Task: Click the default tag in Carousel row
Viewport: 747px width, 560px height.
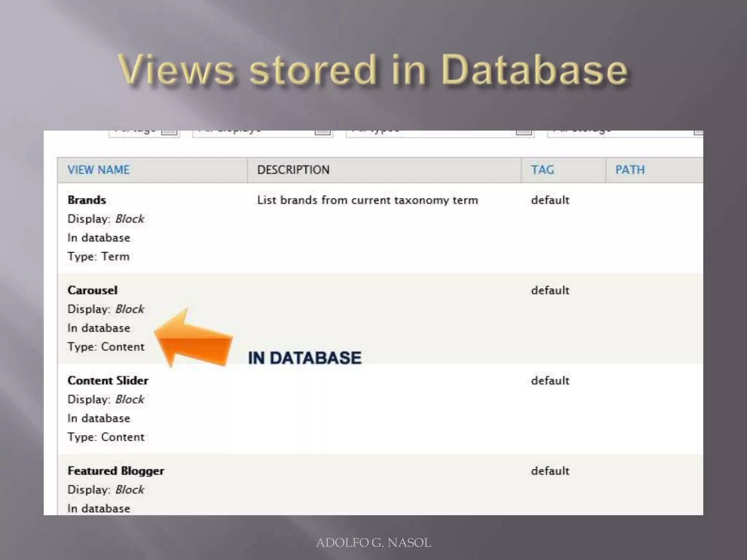Action: tap(550, 291)
